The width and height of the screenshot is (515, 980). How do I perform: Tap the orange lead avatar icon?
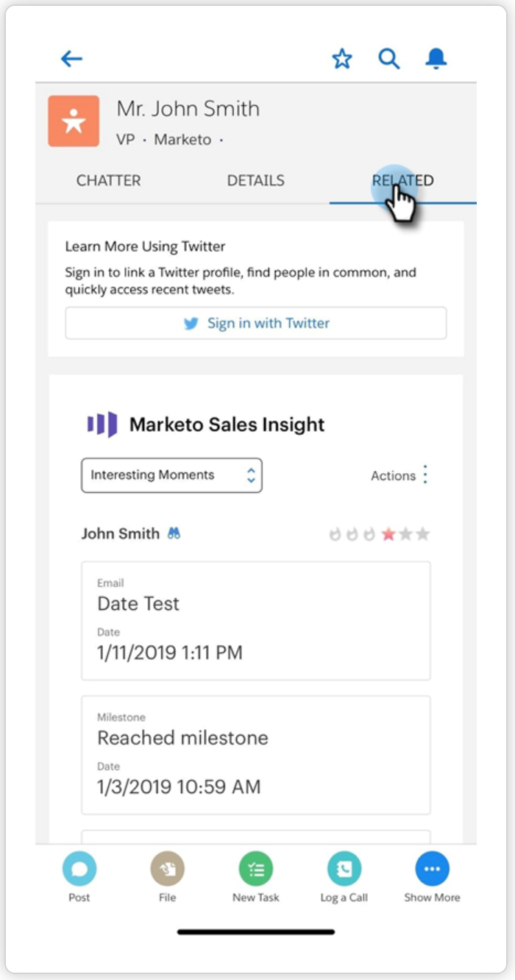[74, 121]
